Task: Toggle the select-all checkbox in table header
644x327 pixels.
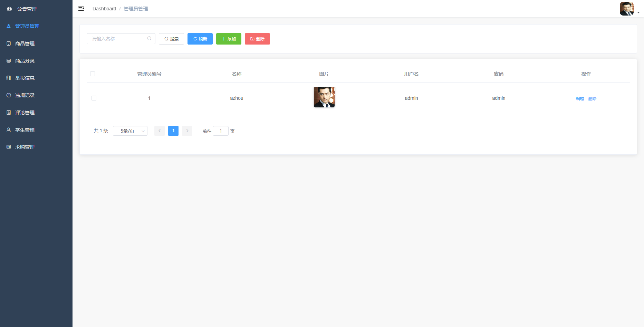Action: point(93,74)
